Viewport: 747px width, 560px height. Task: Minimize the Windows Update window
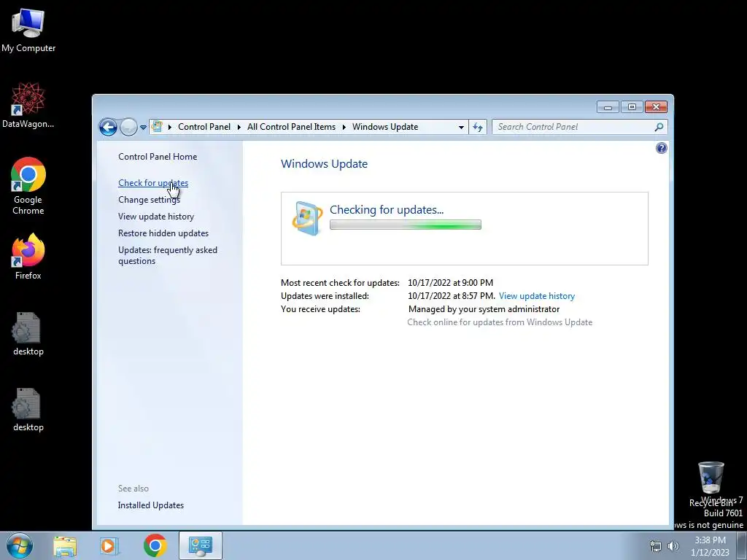608,107
